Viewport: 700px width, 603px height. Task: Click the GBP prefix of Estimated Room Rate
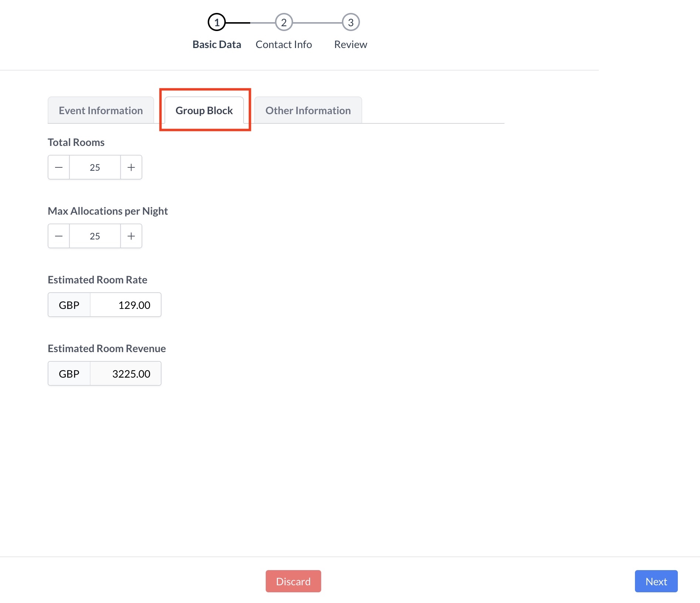tap(69, 305)
